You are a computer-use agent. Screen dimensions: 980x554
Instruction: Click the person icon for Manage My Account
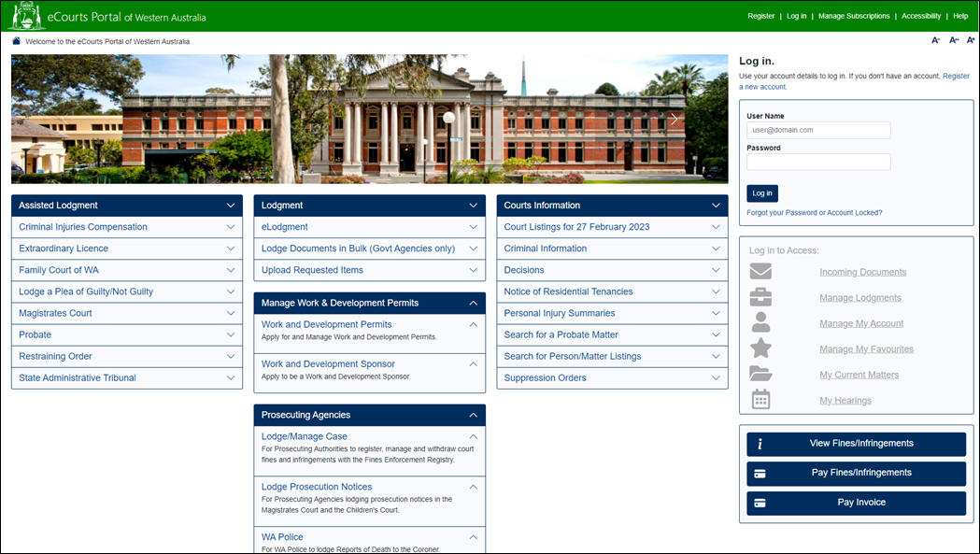pyautogui.click(x=760, y=322)
